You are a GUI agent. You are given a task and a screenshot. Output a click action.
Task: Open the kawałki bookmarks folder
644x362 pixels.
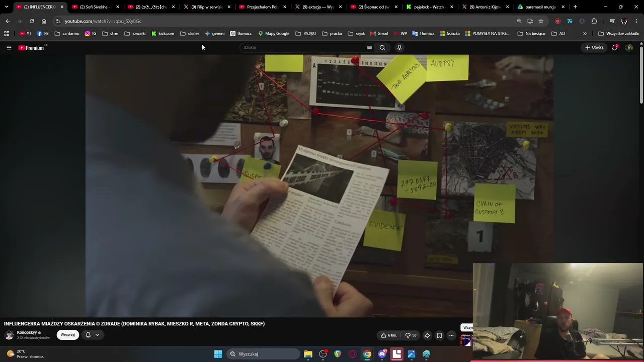click(135, 34)
